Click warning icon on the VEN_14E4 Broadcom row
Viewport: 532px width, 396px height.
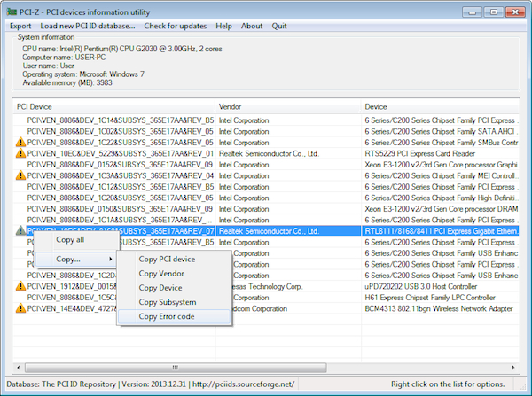pos(20,308)
